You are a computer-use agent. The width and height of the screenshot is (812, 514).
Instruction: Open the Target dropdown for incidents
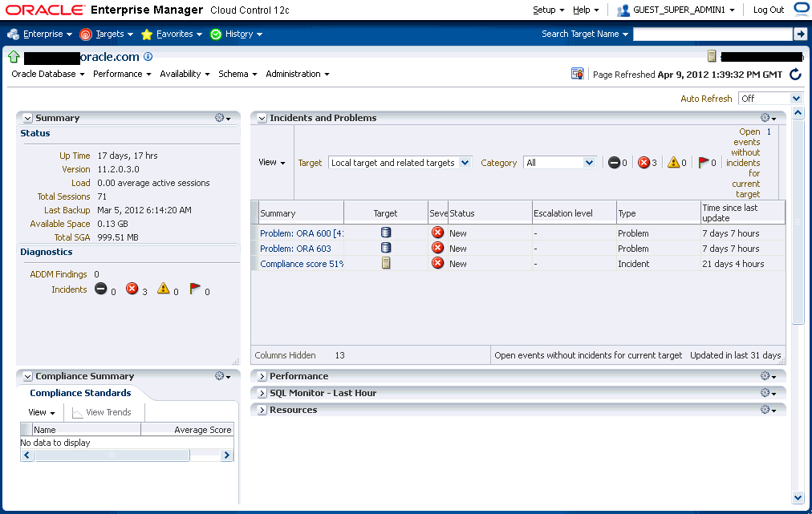[400, 163]
